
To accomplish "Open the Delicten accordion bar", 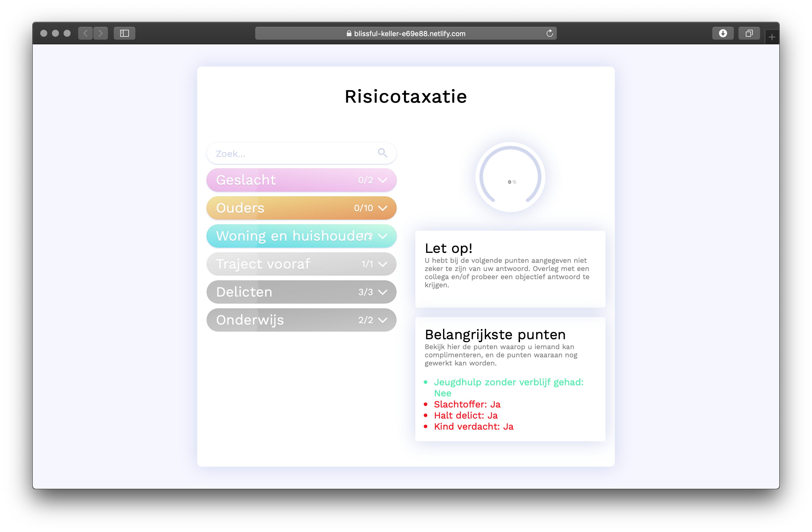I will [x=301, y=292].
